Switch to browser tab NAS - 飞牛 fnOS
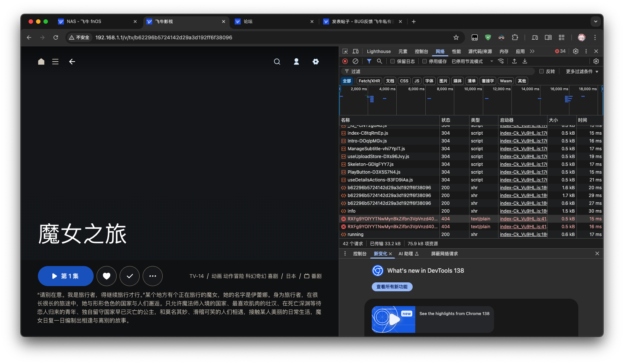 [97, 22]
